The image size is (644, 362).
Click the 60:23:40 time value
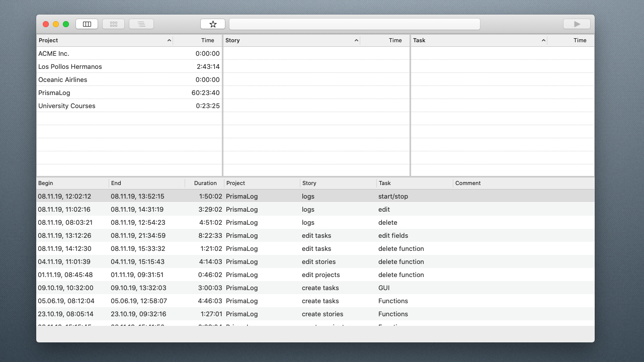tap(205, 93)
